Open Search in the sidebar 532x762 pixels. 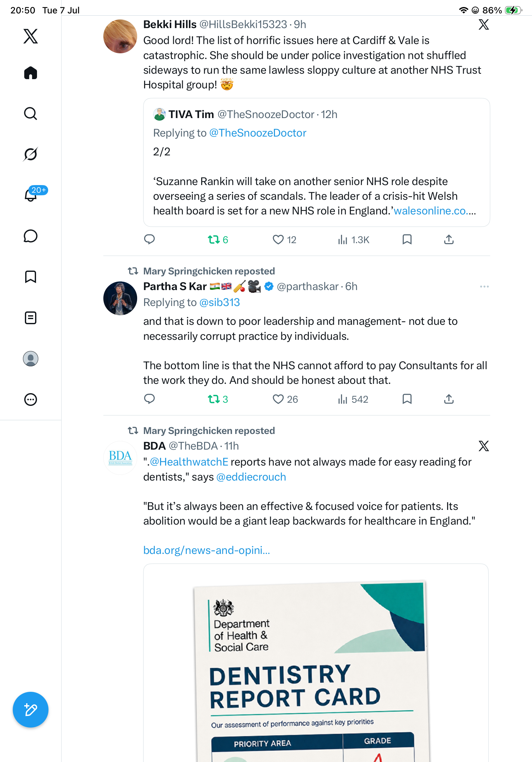(x=31, y=114)
